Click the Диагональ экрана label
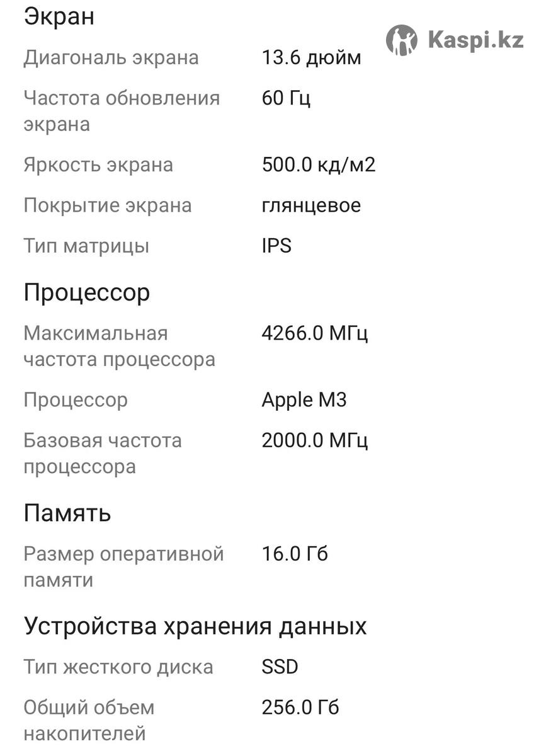 tap(111, 58)
